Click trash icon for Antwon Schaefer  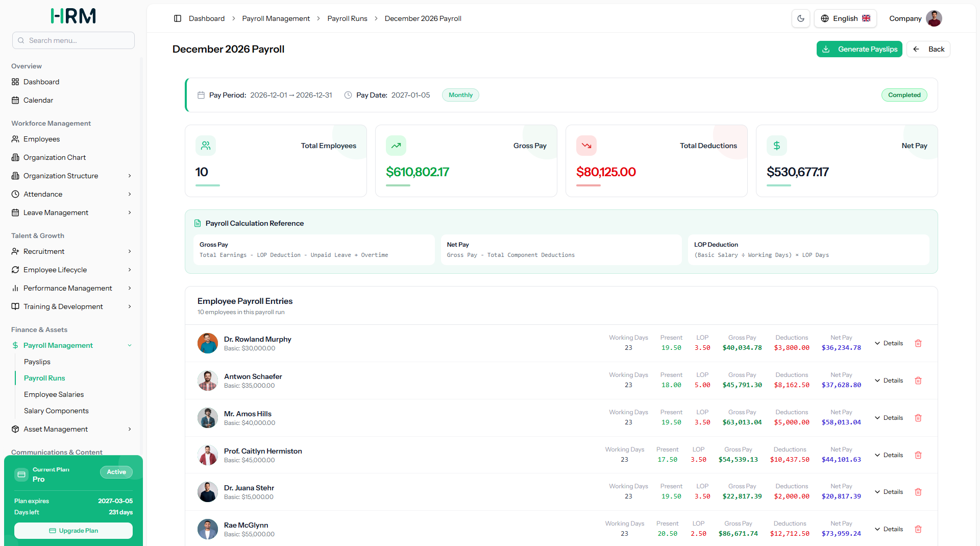tap(918, 381)
